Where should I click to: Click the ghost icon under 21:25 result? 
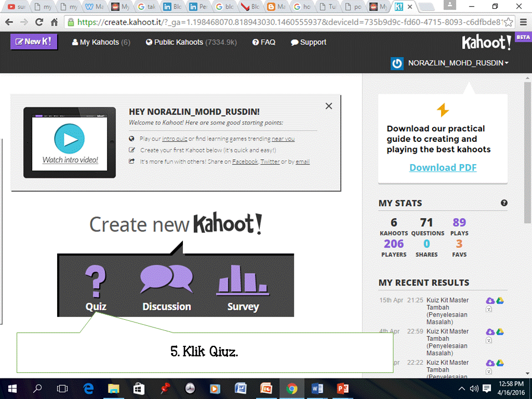tap(489, 309)
